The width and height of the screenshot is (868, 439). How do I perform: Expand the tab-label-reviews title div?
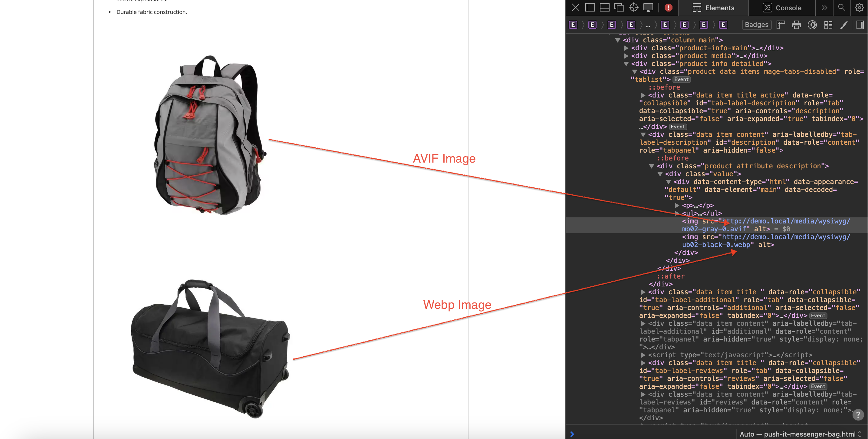click(x=643, y=363)
